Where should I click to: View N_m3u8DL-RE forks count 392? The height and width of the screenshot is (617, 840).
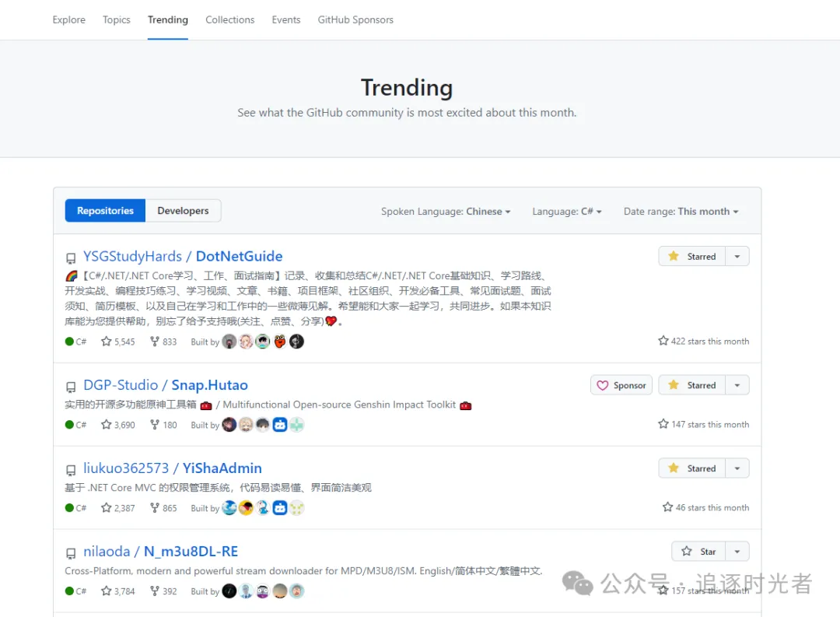click(163, 591)
